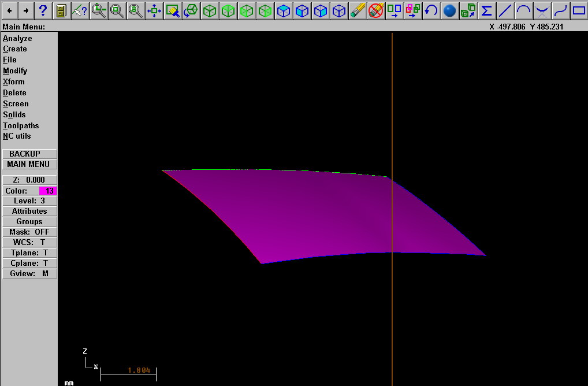Fit geometry to screen with four-arrow icon
Screen dimensions: 588x386
[154, 11]
